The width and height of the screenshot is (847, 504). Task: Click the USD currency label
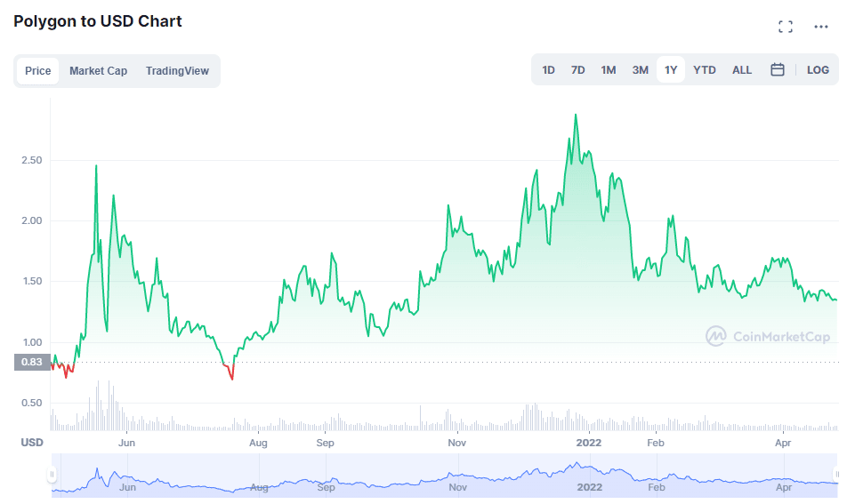[x=32, y=443]
